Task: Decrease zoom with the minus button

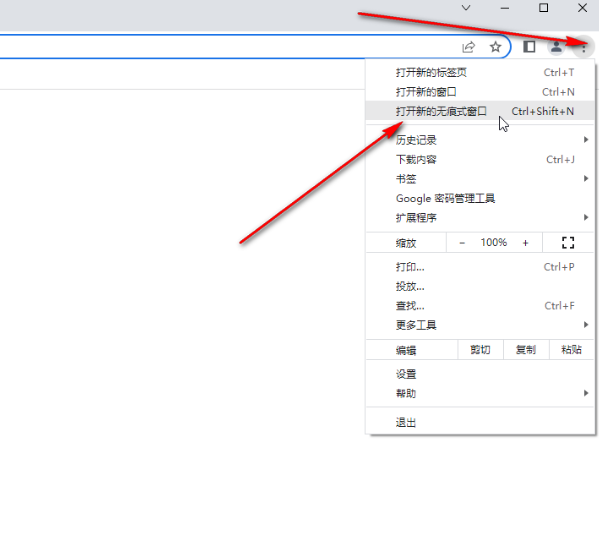Action: point(462,243)
